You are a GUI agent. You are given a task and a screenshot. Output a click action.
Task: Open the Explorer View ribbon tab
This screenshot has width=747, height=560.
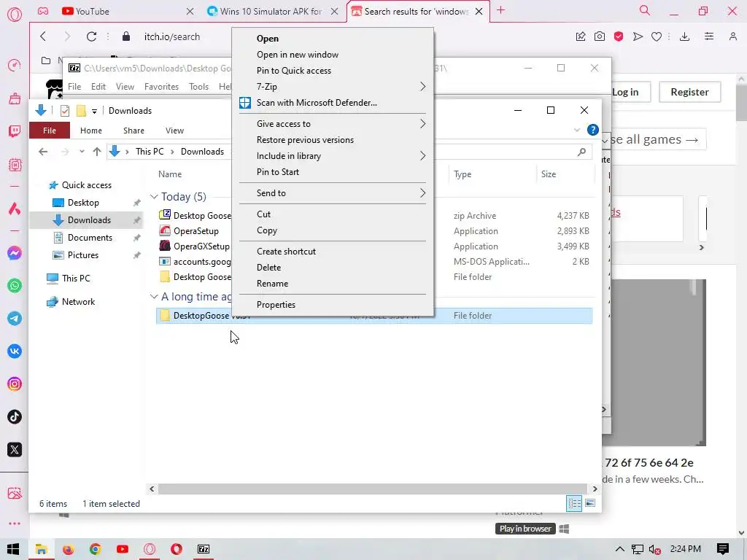174,131
